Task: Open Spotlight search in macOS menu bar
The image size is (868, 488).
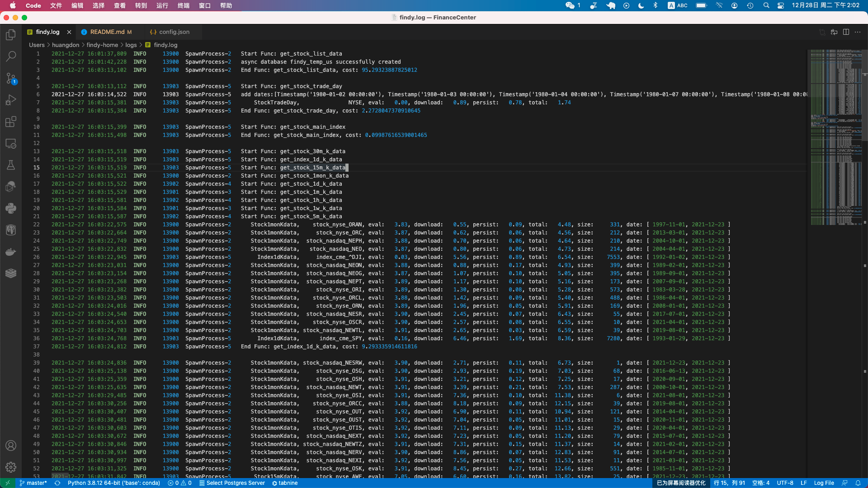Action: [766, 5]
